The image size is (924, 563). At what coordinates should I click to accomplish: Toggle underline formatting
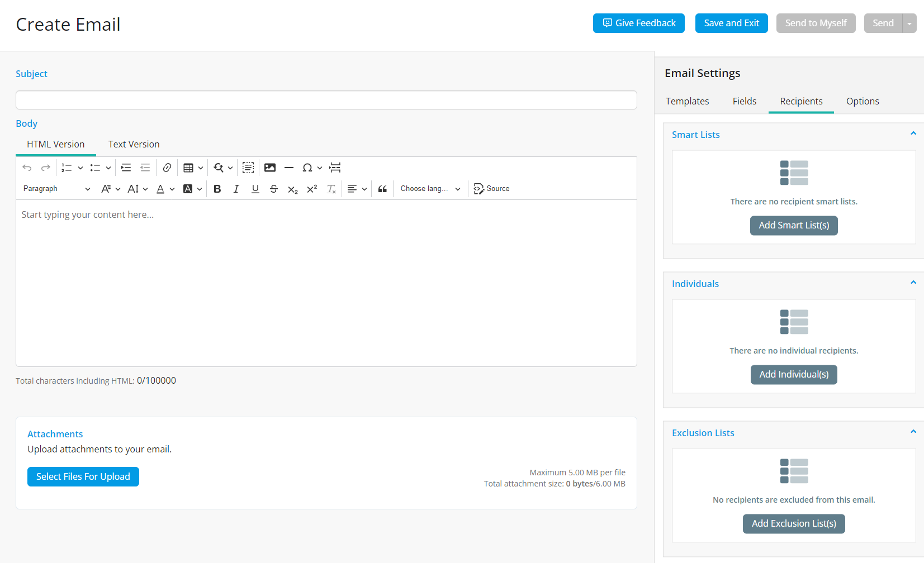click(255, 189)
